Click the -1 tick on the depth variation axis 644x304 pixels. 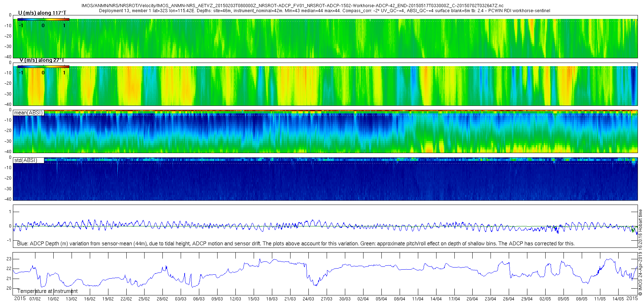[x=9, y=240]
